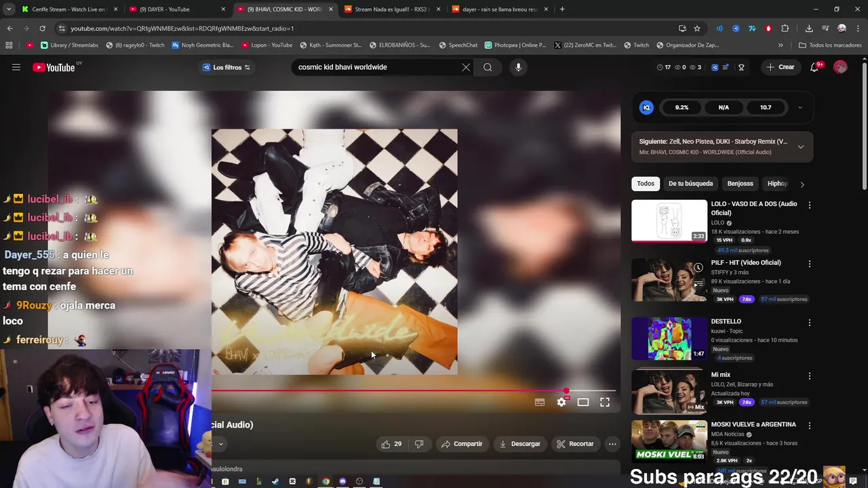868x488 pixels.
Task: Open options for Mi mix playlist
Action: (x=809, y=376)
